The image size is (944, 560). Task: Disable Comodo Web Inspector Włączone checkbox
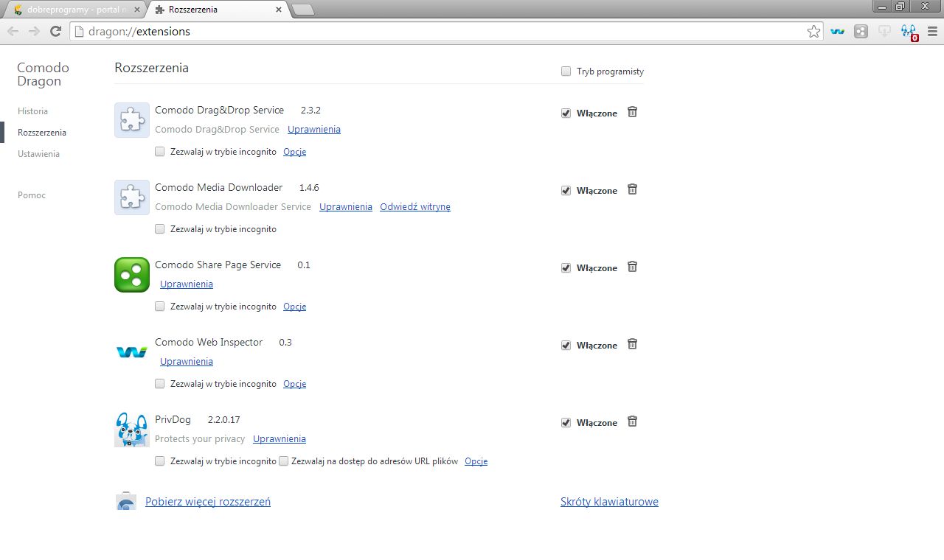566,346
